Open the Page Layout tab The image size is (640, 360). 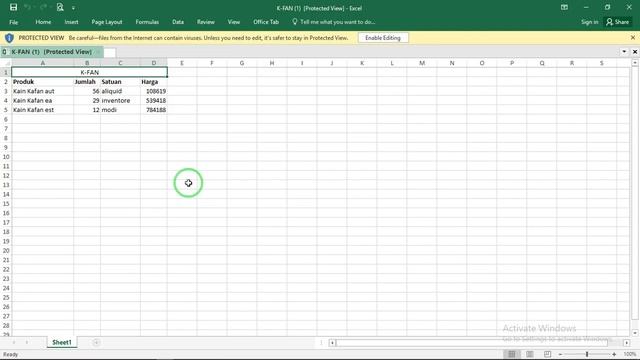coord(107,22)
